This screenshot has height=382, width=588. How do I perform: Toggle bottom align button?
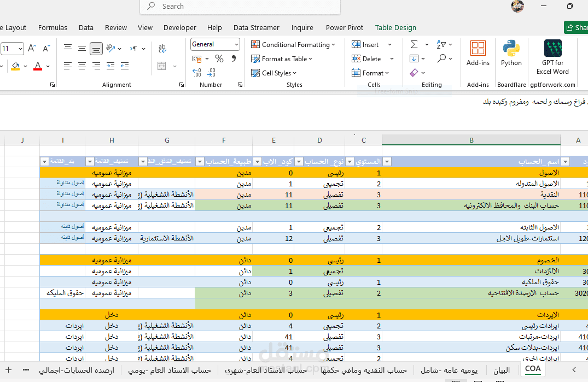tap(96, 48)
